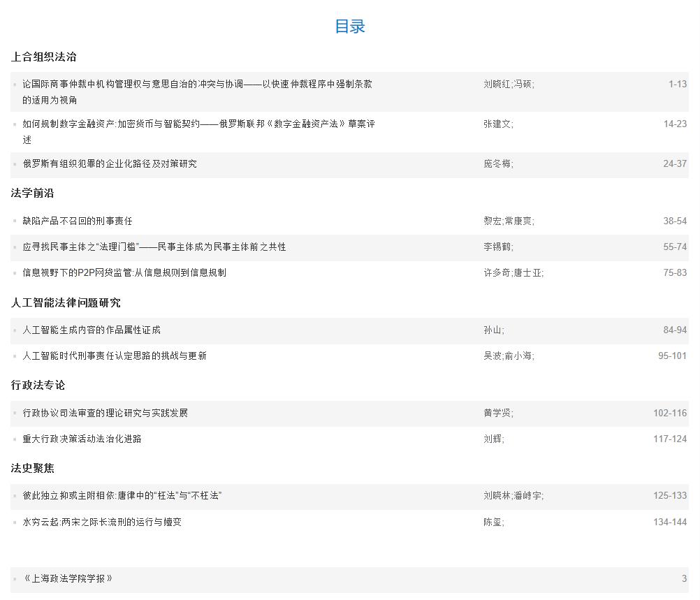Click 人工智能时代刑事责任认定思路 article

[115, 356]
